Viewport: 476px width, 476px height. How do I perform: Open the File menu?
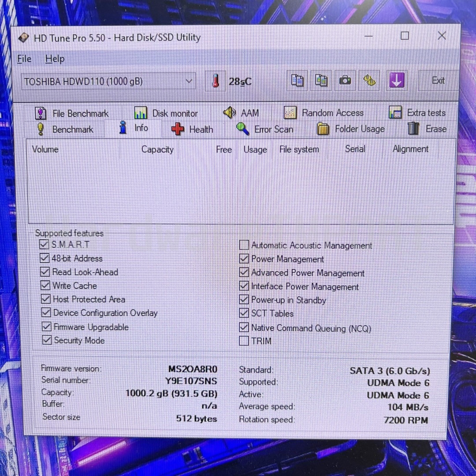(x=24, y=59)
